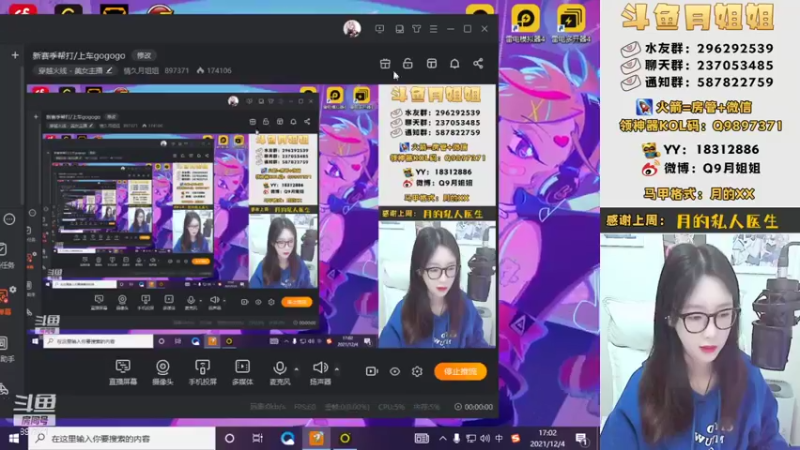This screenshot has width=800, height=450.
Task: Click the orange stop streaming button
Action: 460,371
